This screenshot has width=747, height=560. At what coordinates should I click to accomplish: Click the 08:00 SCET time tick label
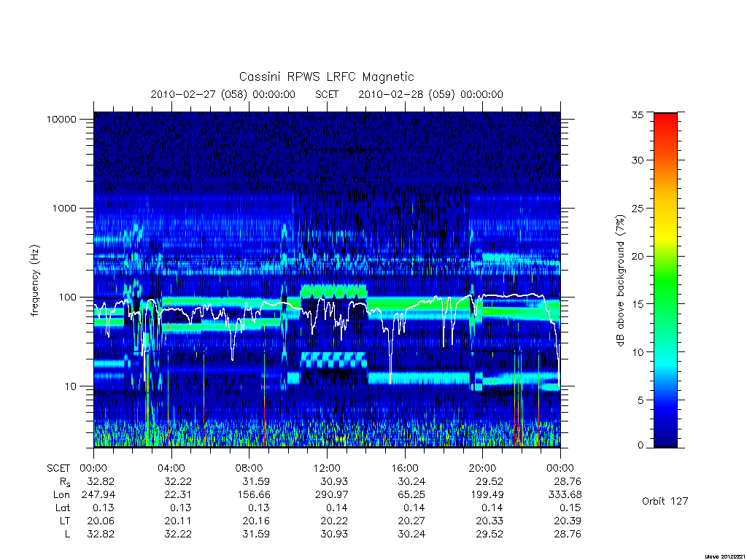click(249, 469)
